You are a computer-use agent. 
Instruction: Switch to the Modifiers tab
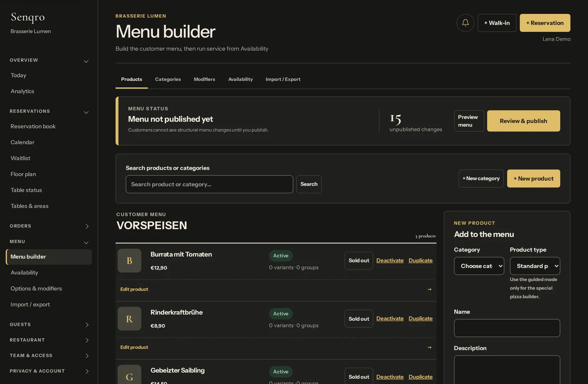tap(204, 79)
